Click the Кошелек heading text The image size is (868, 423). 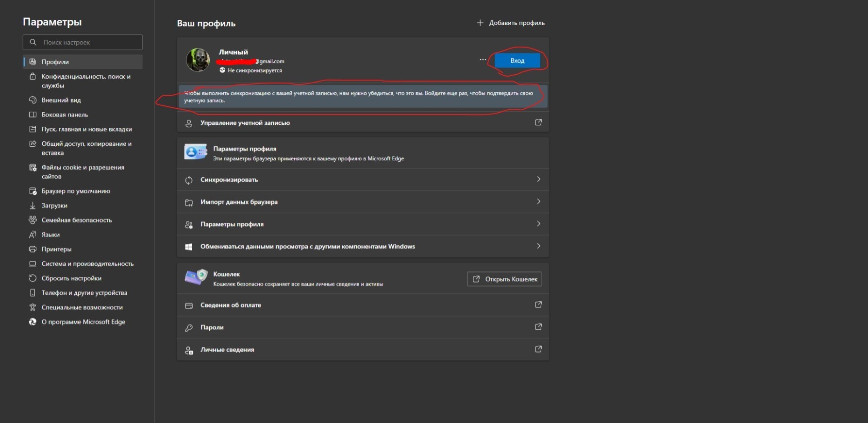[227, 274]
